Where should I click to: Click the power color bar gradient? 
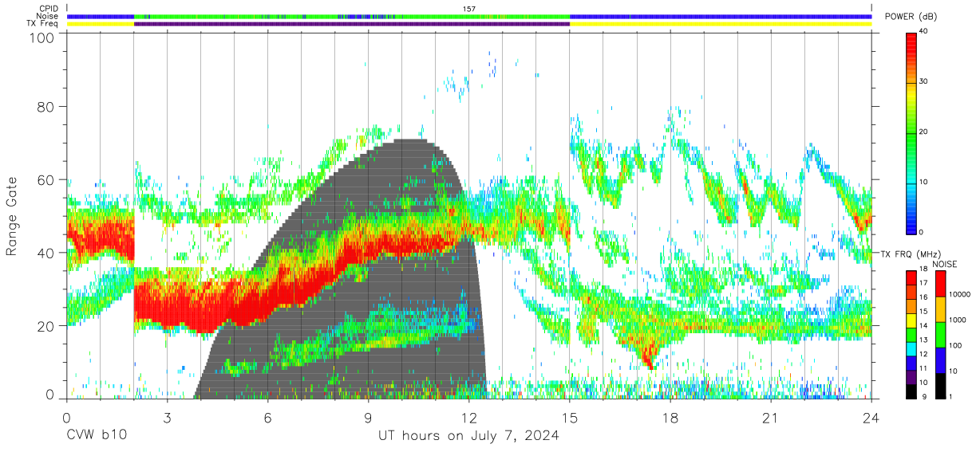911,132
